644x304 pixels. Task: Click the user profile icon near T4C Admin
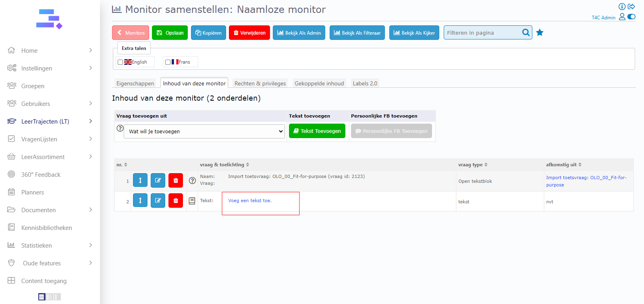tap(622, 17)
